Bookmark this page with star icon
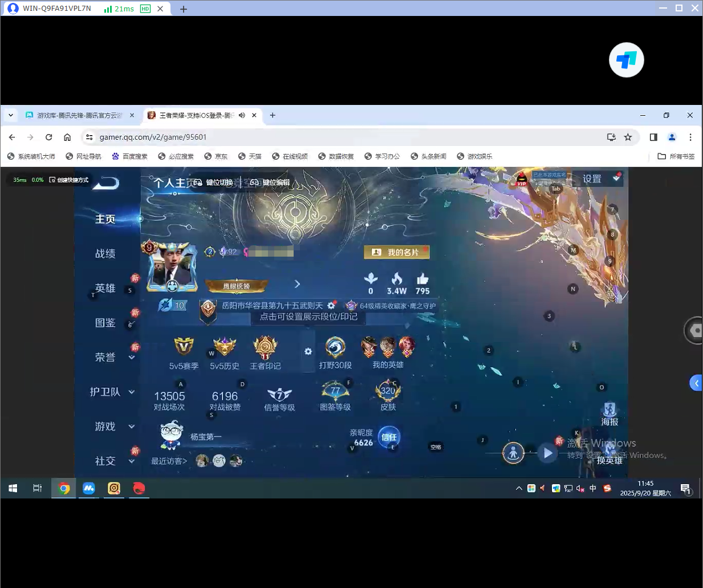The image size is (703, 588). tap(628, 137)
